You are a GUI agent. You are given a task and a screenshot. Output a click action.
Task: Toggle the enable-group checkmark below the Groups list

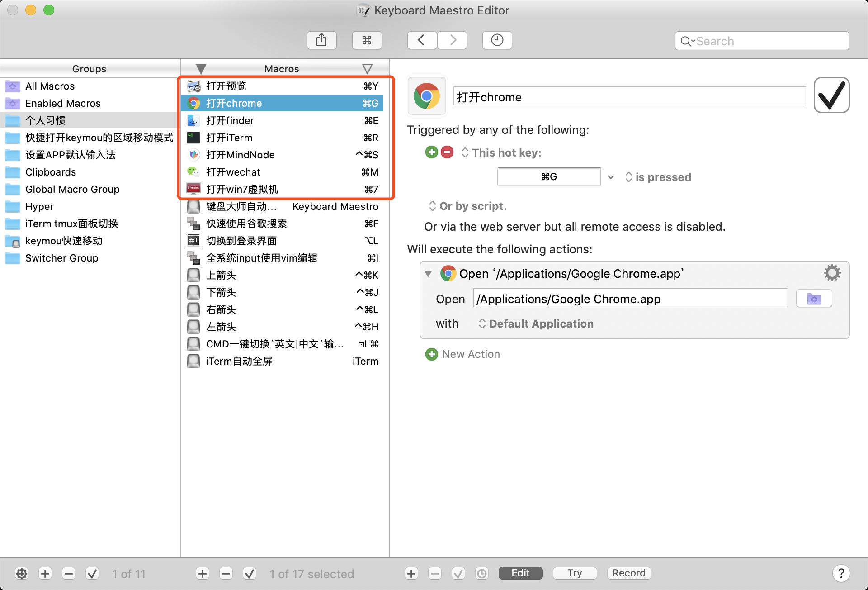click(92, 574)
